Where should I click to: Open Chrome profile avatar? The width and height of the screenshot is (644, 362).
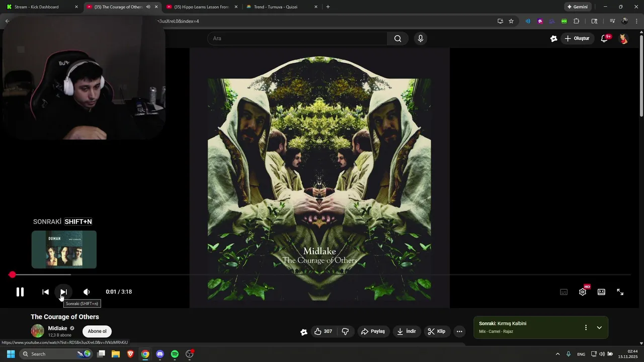[x=624, y=21]
